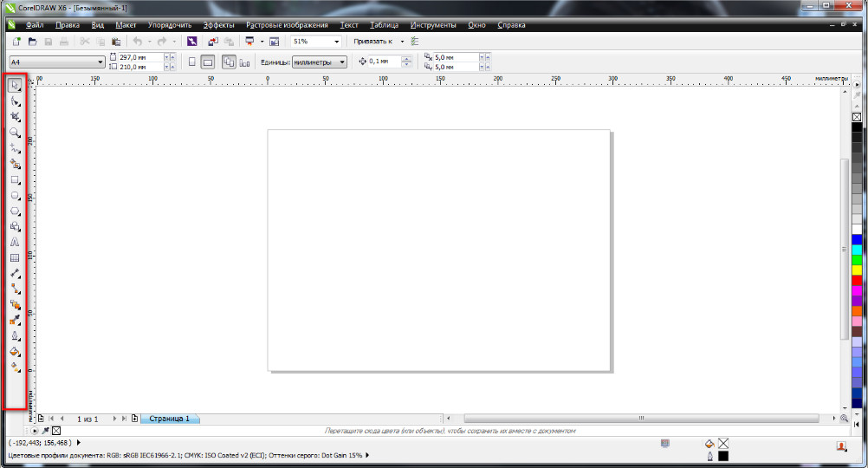Select the Outline Pen tool
This screenshot has width=868, height=468.
click(15, 336)
